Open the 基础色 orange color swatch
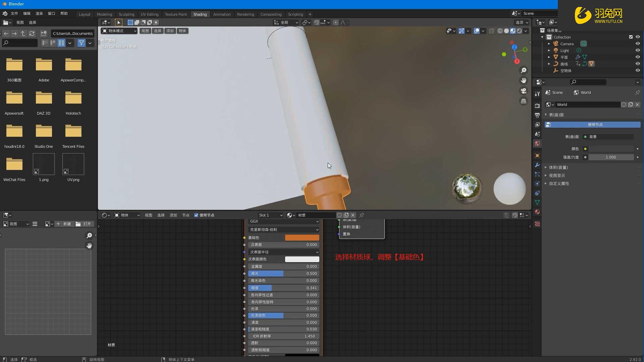Screen dimensions: 644x362 (302, 237)
